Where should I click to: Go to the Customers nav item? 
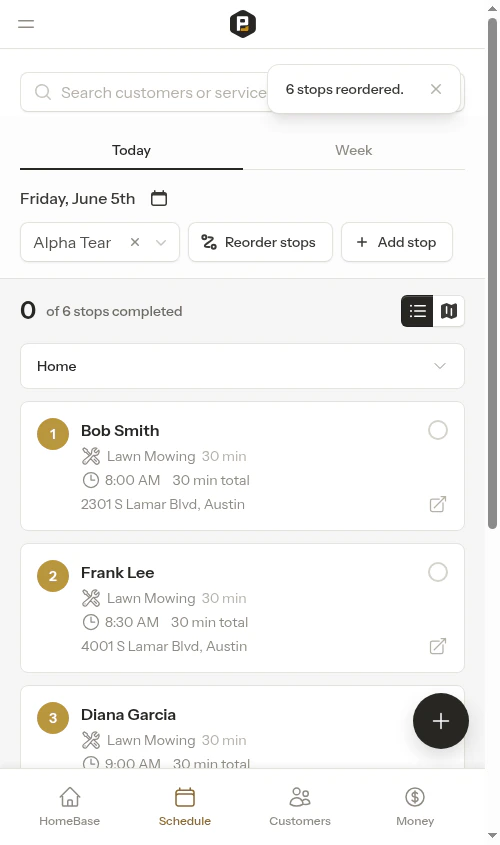(x=300, y=806)
